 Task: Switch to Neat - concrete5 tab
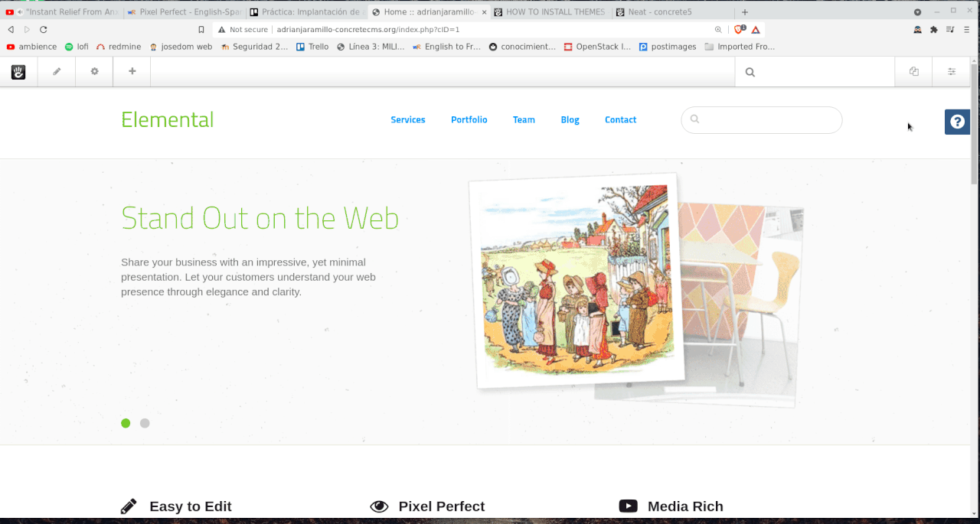[672, 11]
